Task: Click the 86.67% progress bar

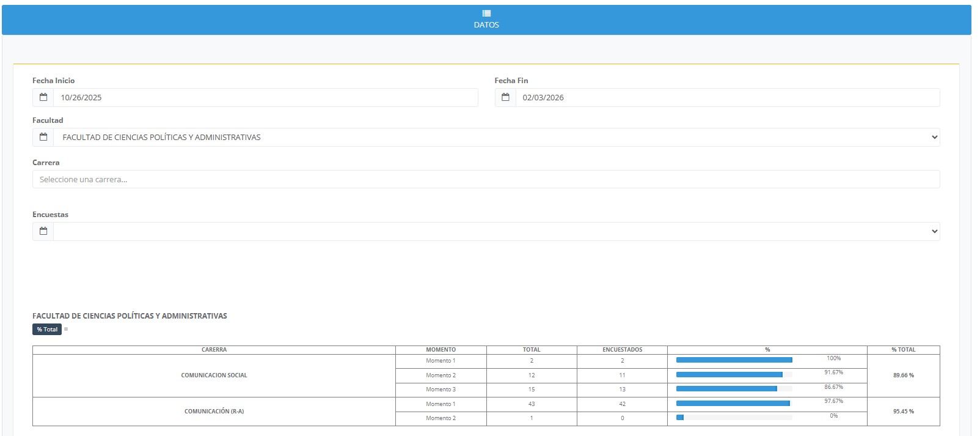Action: [734, 388]
